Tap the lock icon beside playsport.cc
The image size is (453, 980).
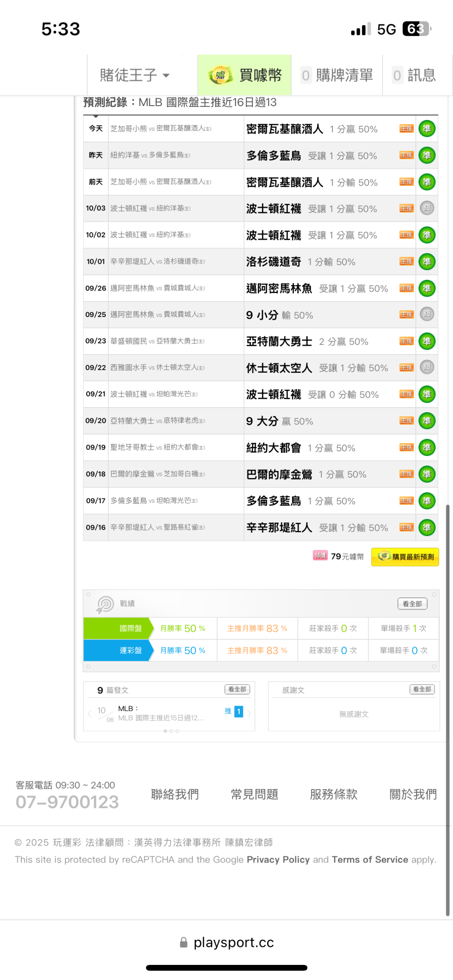pyautogui.click(x=183, y=943)
